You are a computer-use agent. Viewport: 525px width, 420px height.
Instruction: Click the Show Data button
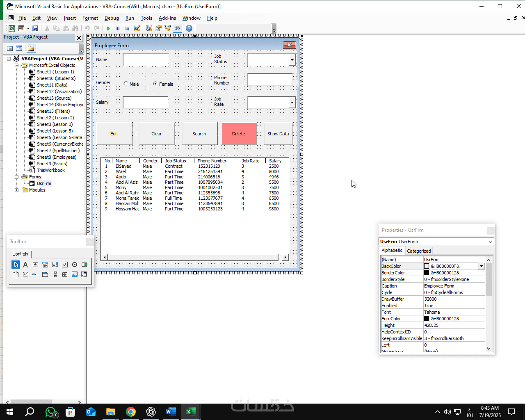click(278, 134)
